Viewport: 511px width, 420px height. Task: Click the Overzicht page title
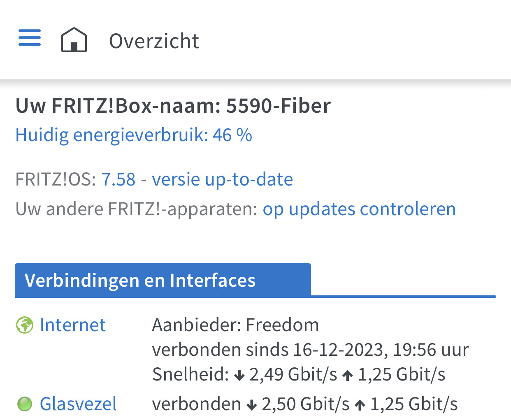(x=154, y=41)
